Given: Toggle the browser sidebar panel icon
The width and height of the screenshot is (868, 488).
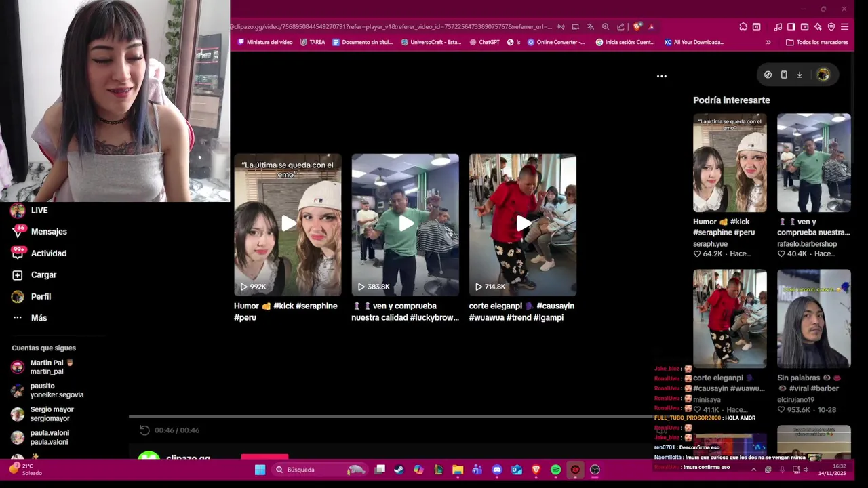Looking at the screenshot, I should coord(791,27).
